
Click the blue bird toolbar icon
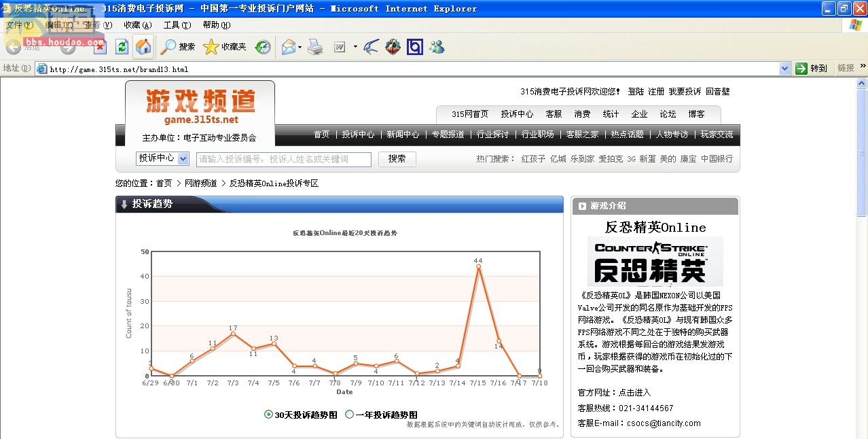pos(371,47)
